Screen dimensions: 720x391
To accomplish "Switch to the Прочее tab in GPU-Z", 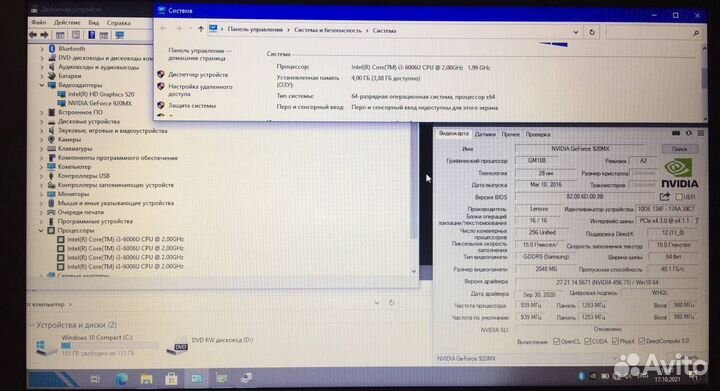I will [x=511, y=134].
